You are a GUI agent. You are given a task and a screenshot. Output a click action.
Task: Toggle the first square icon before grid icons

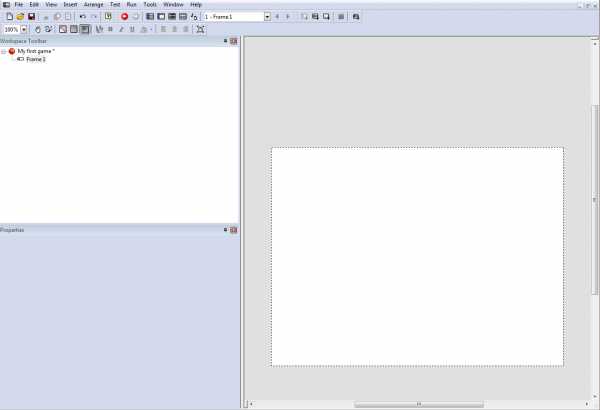point(63,29)
